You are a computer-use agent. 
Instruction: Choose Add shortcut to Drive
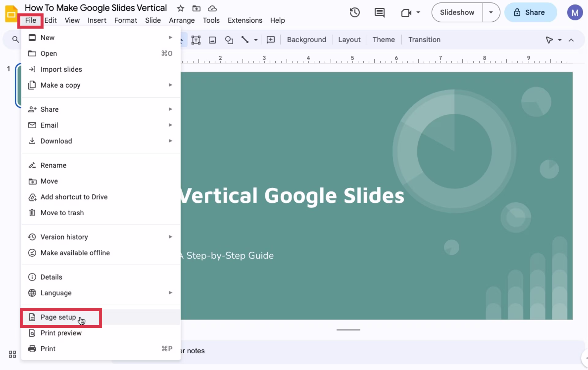tap(101, 197)
